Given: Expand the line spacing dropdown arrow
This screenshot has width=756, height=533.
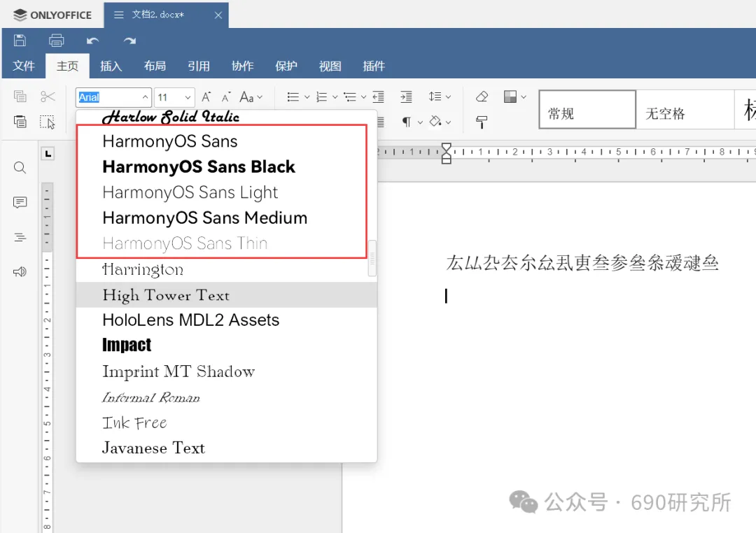Looking at the screenshot, I should pyautogui.click(x=449, y=97).
